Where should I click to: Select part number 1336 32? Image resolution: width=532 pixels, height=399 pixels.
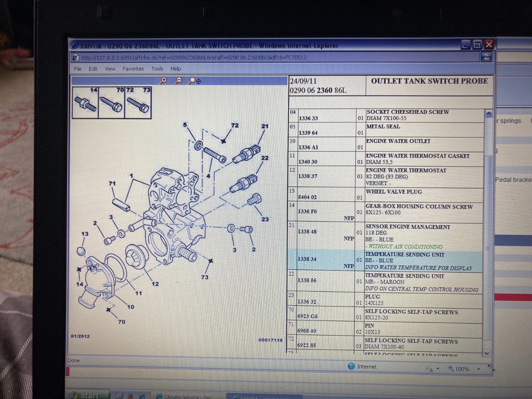pyautogui.click(x=307, y=302)
